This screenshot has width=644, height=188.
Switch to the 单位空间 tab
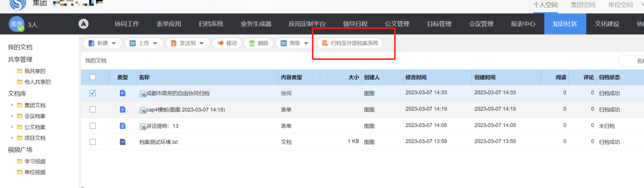coord(620,5)
